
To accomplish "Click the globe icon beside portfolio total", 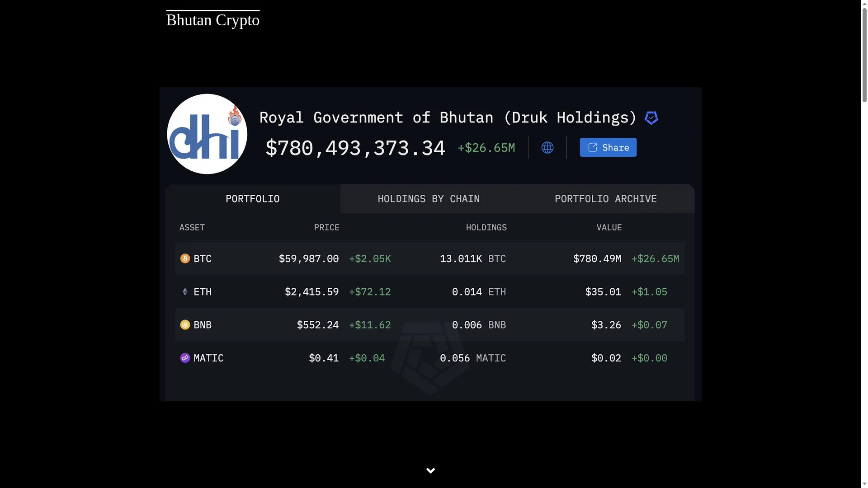I will [x=547, y=147].
